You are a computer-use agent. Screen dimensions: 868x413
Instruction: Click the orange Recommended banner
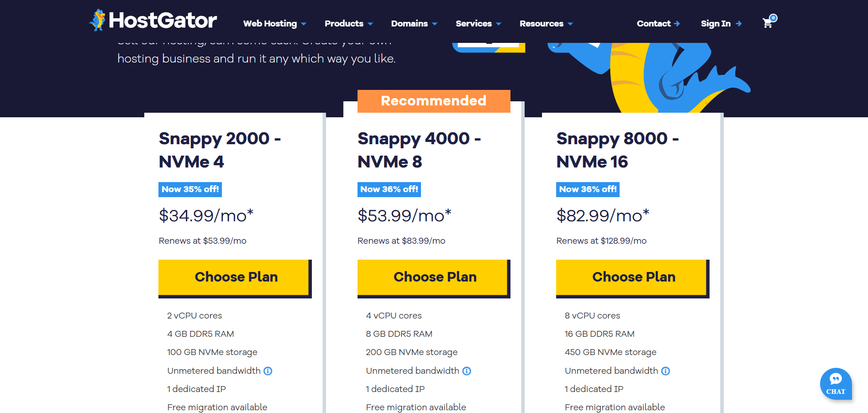(x=434, y=101)
